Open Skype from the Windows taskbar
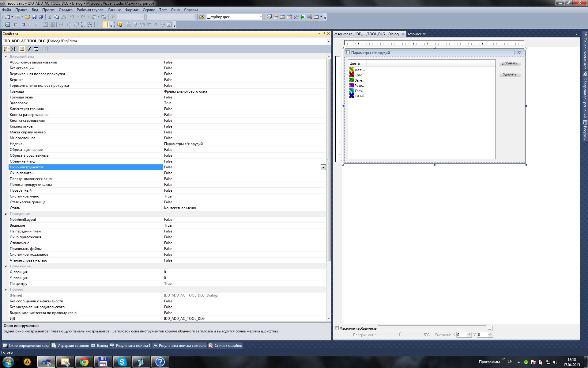 122,362
